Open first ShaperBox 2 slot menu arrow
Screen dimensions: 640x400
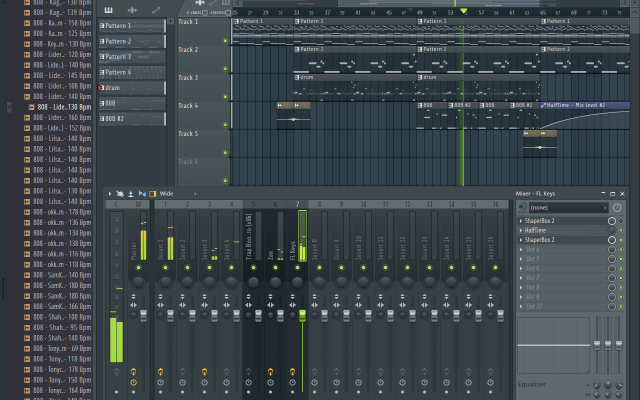pos(521,221)
